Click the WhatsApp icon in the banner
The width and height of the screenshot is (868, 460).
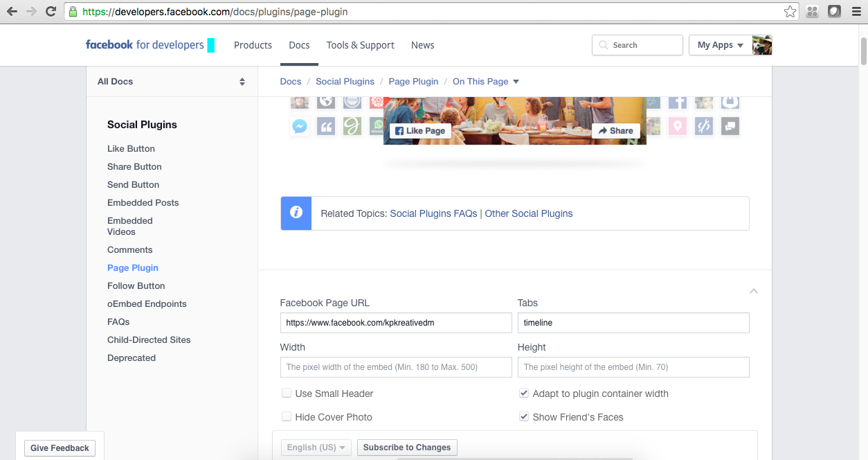point(377,126)
